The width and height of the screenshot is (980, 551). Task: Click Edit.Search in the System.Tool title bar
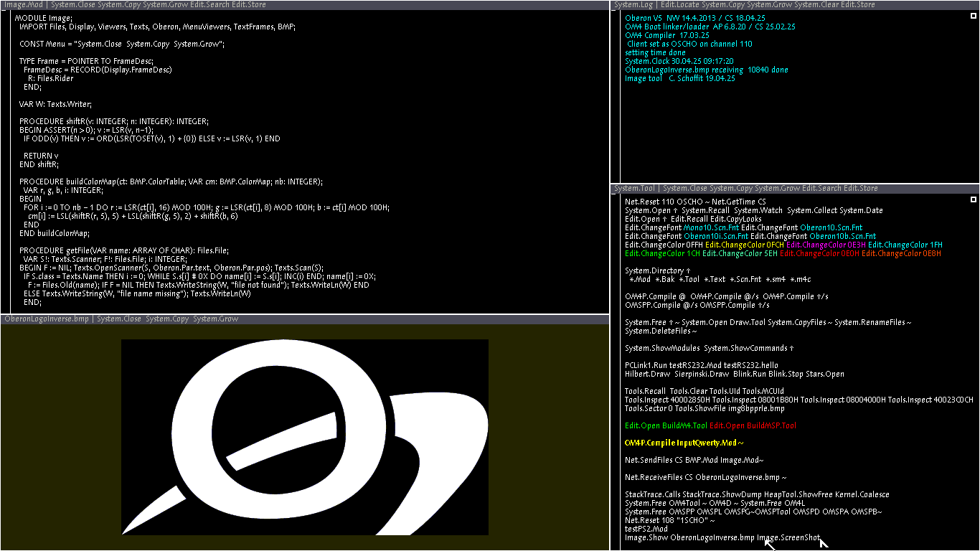coord(821,189)
